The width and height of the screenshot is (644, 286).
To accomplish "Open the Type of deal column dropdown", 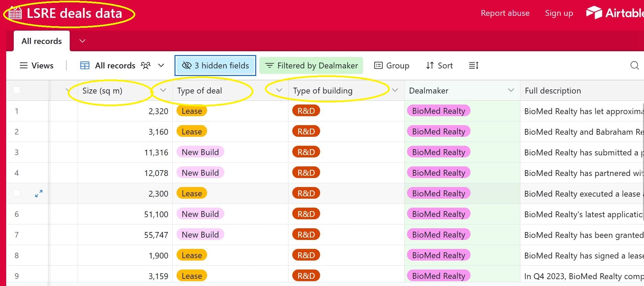I will 279,90.
